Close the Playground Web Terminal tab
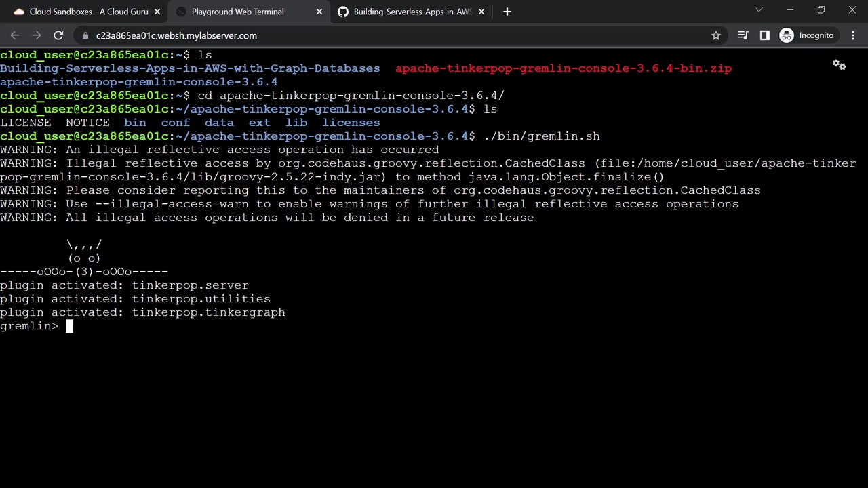Viewport: 868px width, 488px height. (319, 12)
